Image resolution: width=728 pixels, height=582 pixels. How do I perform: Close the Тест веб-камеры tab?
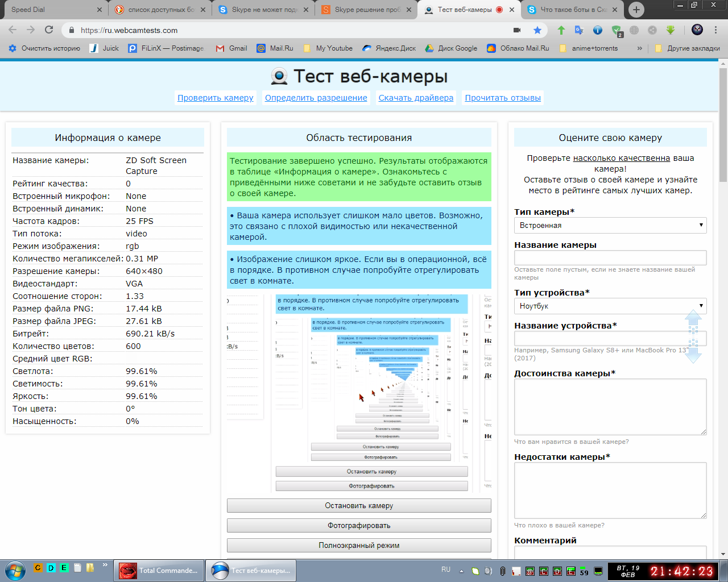512,10
